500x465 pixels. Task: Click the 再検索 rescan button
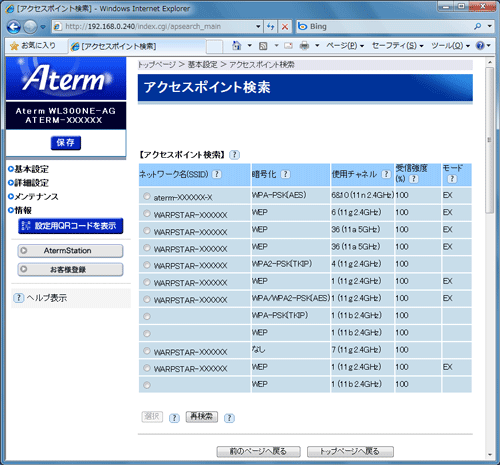click(x=202, y=417)
